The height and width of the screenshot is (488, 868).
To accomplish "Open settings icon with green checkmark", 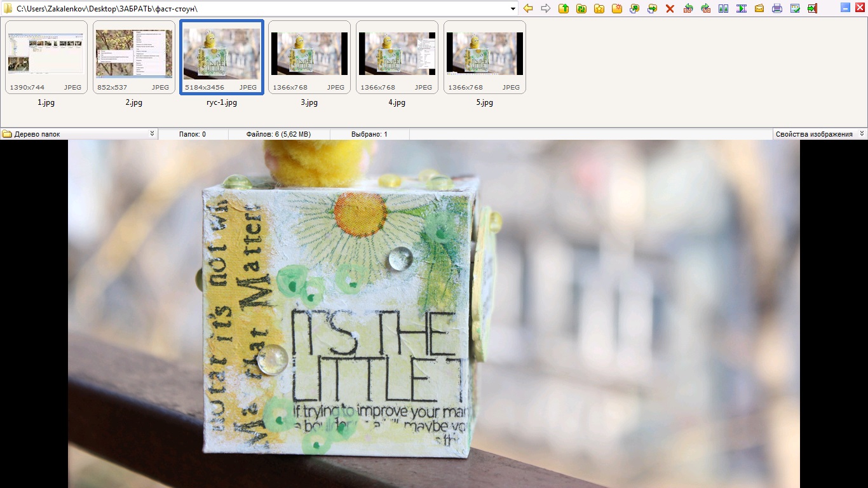I will [795, 8].
